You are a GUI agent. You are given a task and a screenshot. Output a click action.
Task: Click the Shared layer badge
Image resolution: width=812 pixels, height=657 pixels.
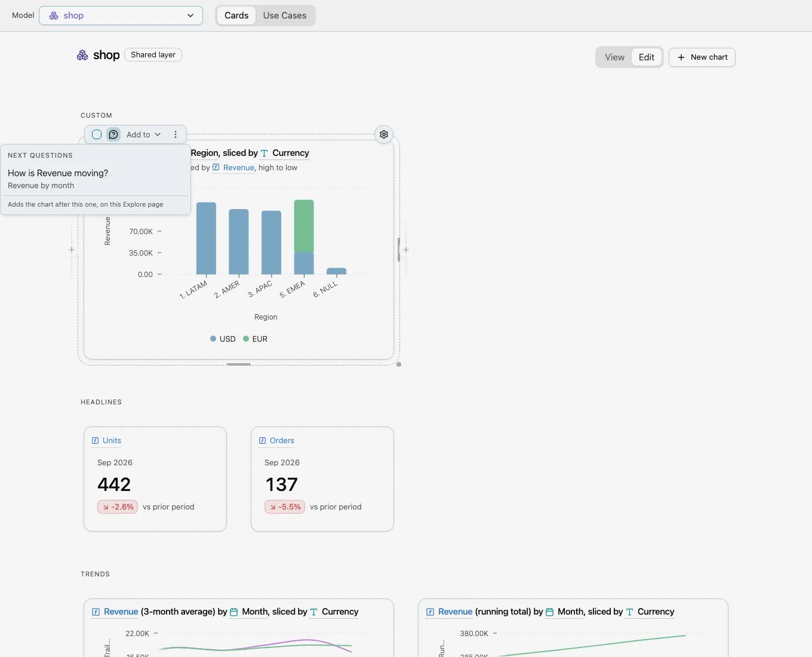(153, 55)
